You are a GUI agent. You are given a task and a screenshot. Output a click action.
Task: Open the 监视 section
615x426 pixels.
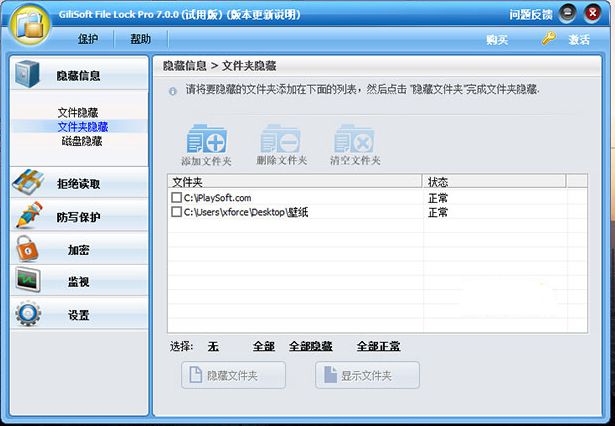(x=79, y=281)
